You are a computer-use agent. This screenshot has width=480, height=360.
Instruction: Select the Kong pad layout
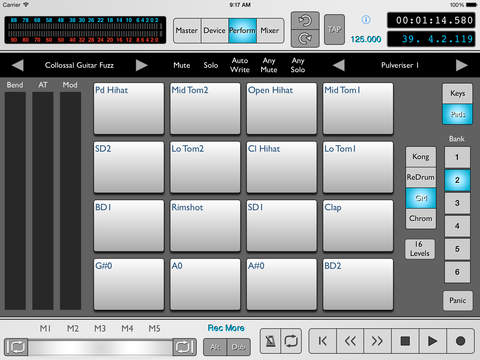(x=421, y=157)
